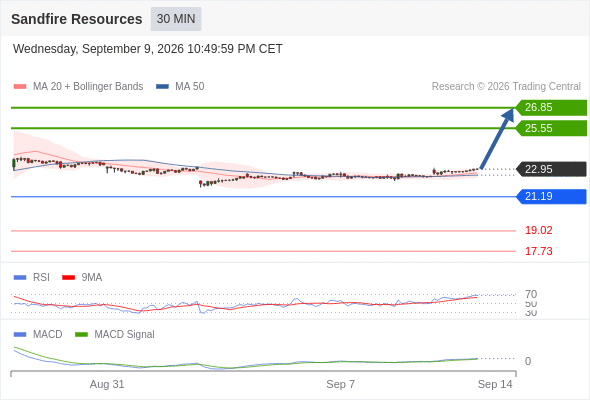590x400 pixels.
Task: Click the 22.95 current price tag
Action: (x=551, y=169)
